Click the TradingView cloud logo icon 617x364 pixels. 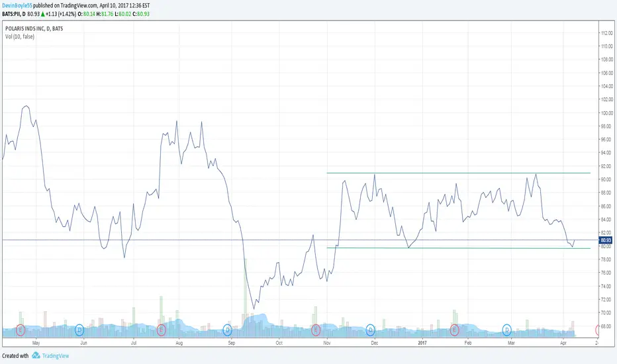[x=36, y=355]
